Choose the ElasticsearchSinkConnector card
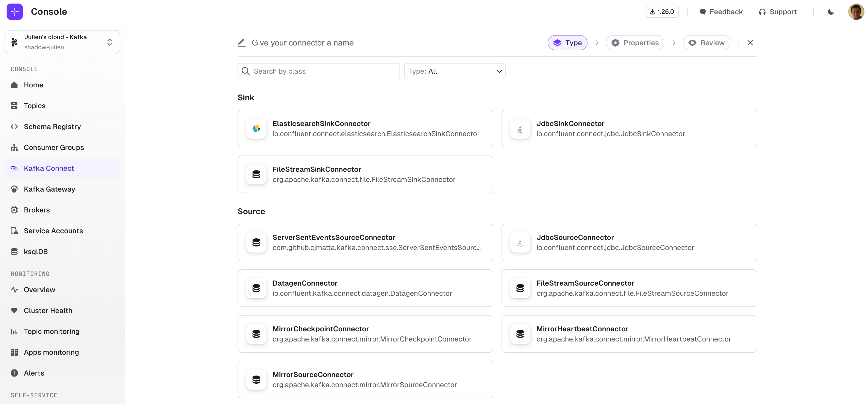 (365, 129)
